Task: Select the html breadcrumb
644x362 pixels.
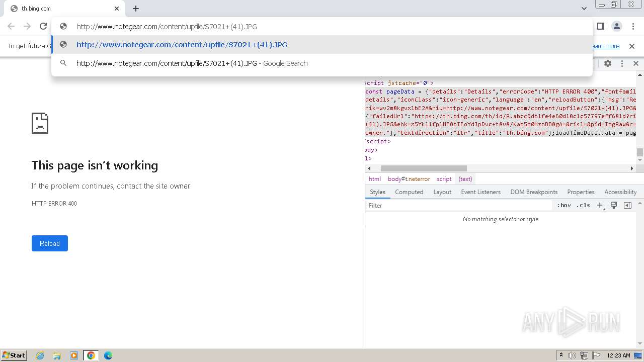Action: (x=374, y=179)
